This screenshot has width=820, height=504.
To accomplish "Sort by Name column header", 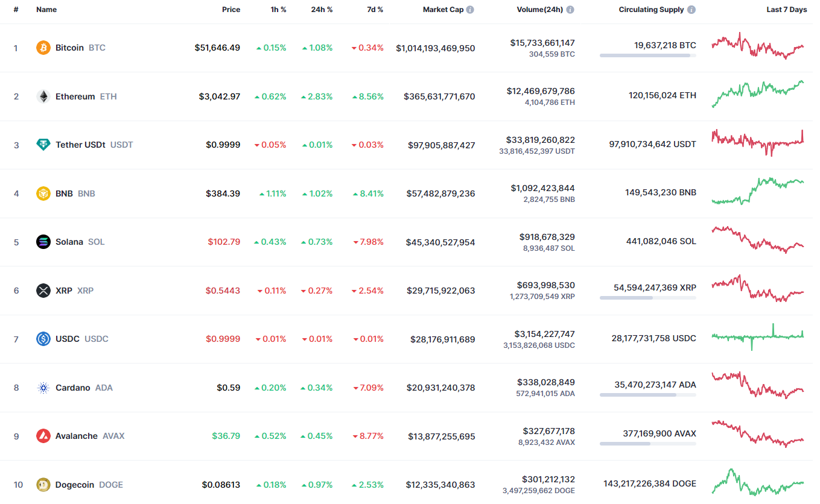I will coord(46,10).
